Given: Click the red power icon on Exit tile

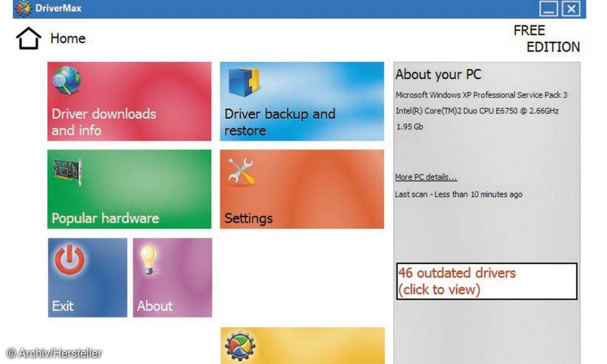Looking at the screenshot, I should (x=69, y=259).
